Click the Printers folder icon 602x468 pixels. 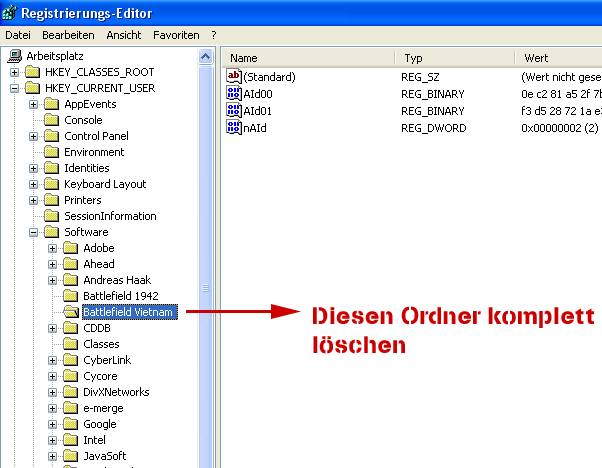(51, 200)
